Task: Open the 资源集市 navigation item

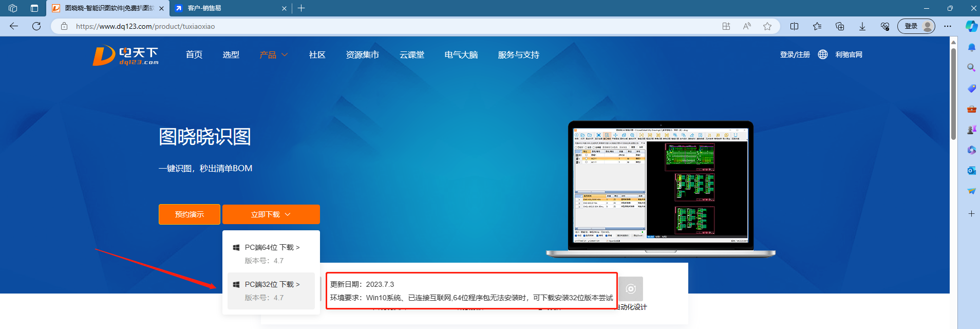Action: pyautogui.click(x=363, y=55)
